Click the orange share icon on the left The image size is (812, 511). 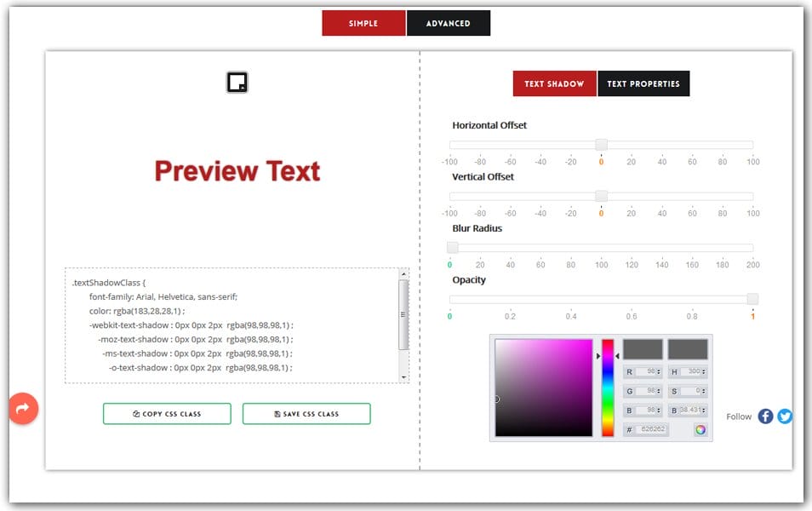point(22,409)
